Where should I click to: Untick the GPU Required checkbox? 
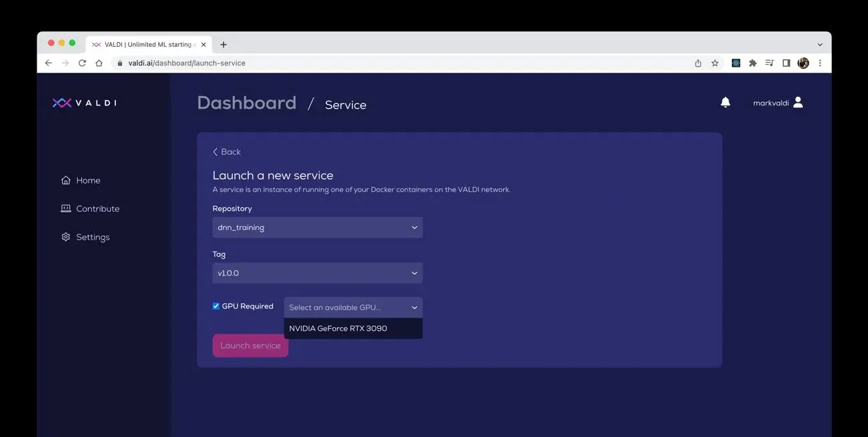[216, 306]
